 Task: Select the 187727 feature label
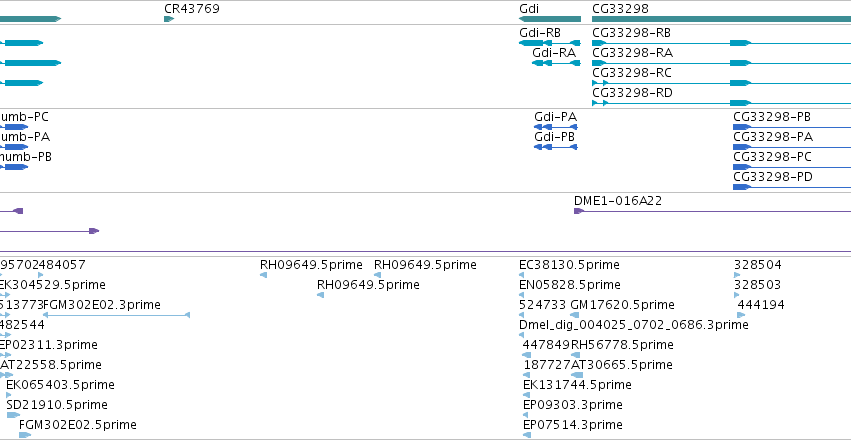click(547, 365)
